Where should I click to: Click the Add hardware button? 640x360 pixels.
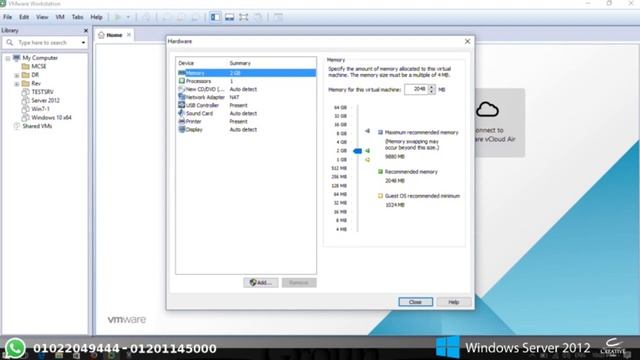point(260,282)
